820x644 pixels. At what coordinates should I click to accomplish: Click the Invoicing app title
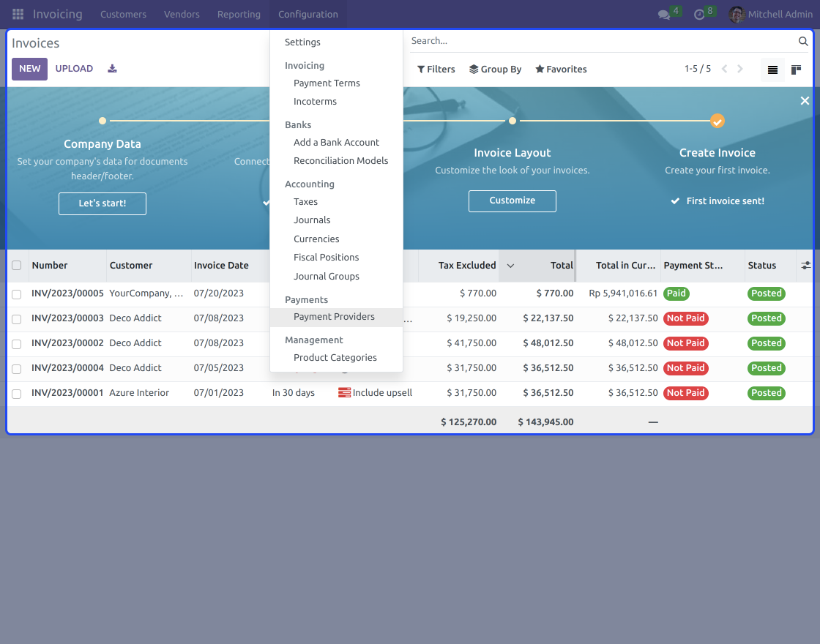(58, 14)
